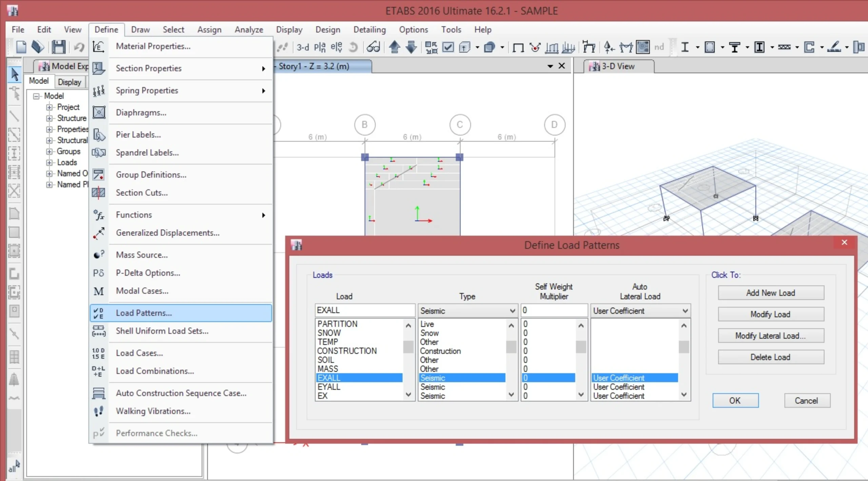Expand the Loads node in model tree

pyautogui.click(x=50, y=162)
